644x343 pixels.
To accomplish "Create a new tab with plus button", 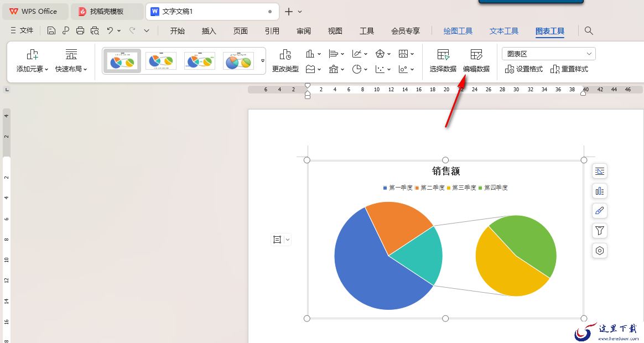I will (289, 12).
